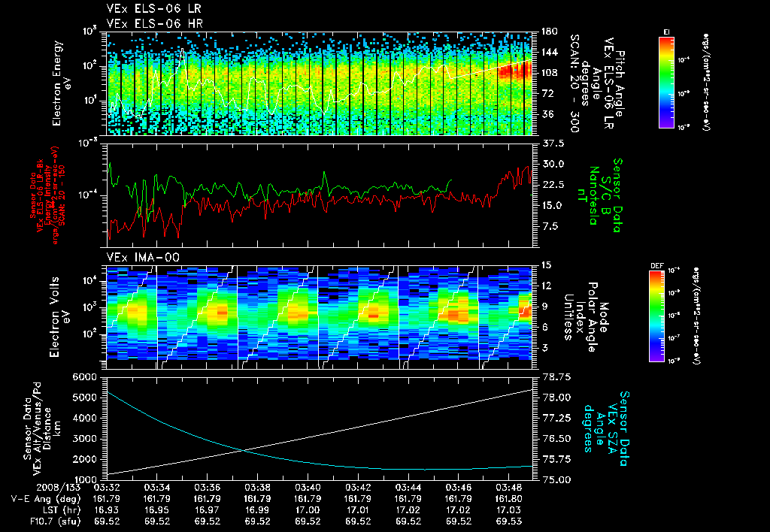Click the 78.75 SZA tick label
This screenshot has width=770, height=532.
coord(556,377)
